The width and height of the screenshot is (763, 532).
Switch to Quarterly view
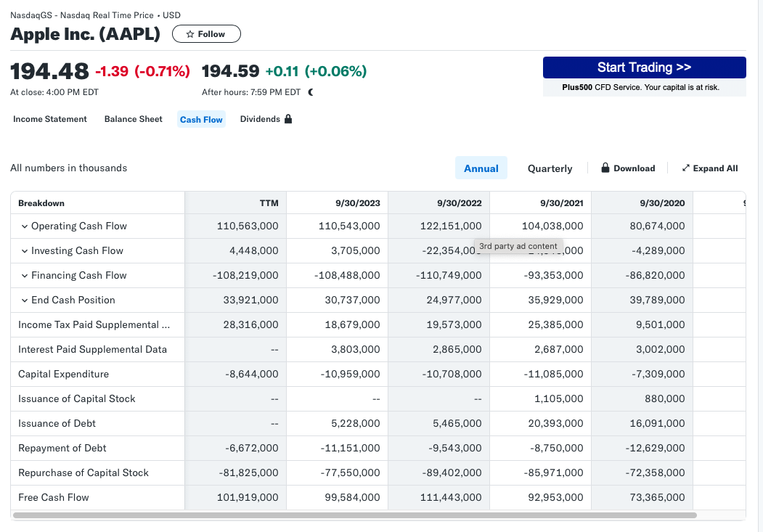[x=550, y=168]
